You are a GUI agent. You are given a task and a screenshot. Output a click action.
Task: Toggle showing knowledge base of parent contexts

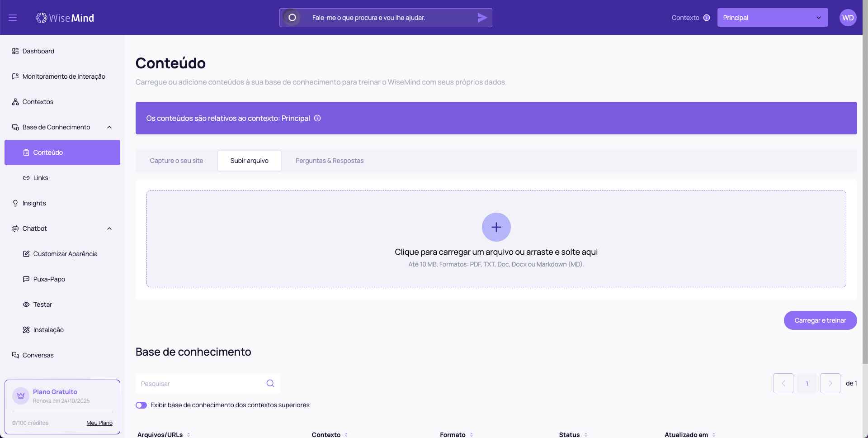click(x=142, y=405)
